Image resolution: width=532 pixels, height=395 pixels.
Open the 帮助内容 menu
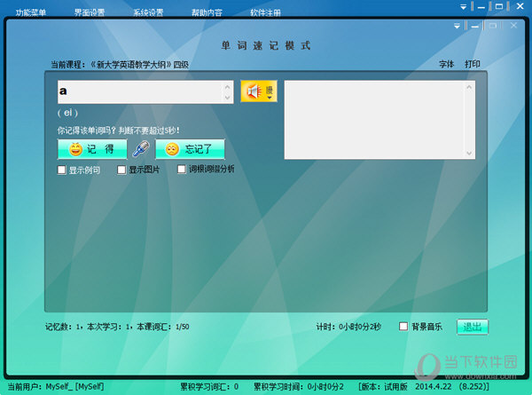click(207, 12)
